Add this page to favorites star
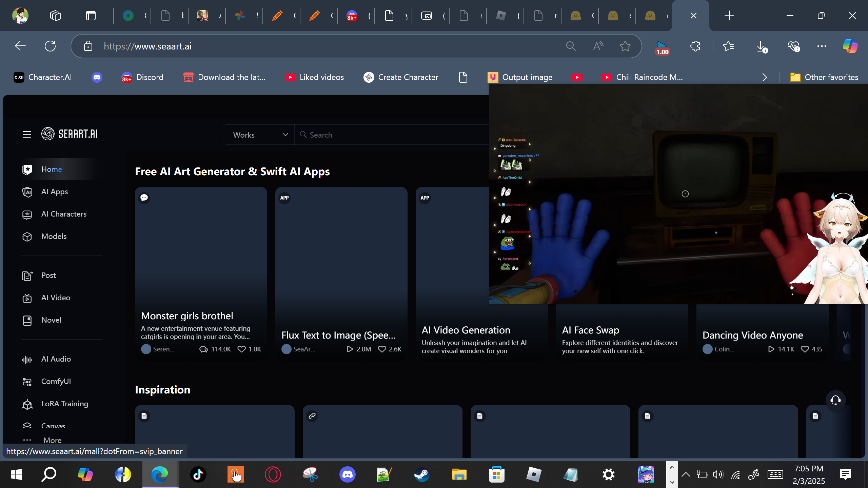This screenshot has width=868, height=488. point(625,46)
